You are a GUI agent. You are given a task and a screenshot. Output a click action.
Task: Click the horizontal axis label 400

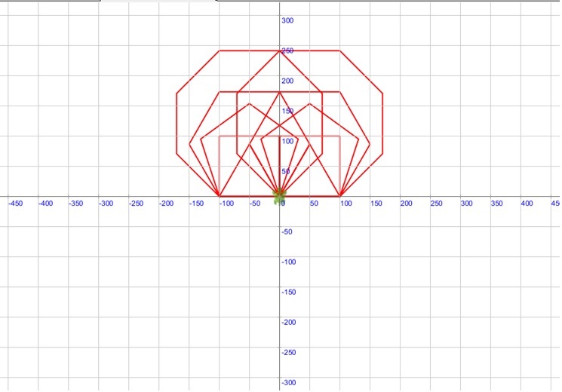tap(527, 204)
